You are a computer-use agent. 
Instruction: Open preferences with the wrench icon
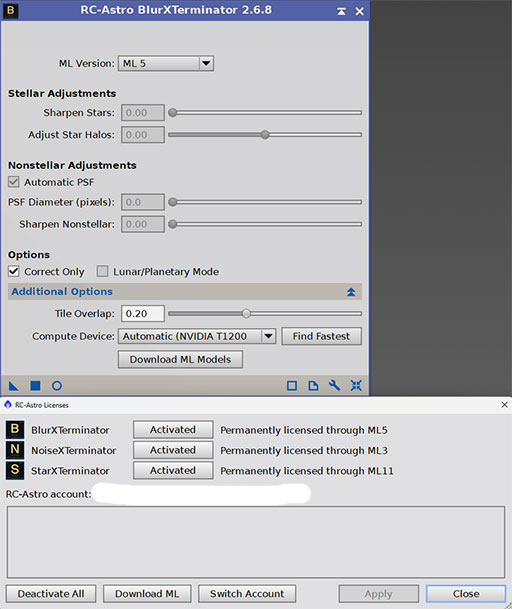click(334, 386)
